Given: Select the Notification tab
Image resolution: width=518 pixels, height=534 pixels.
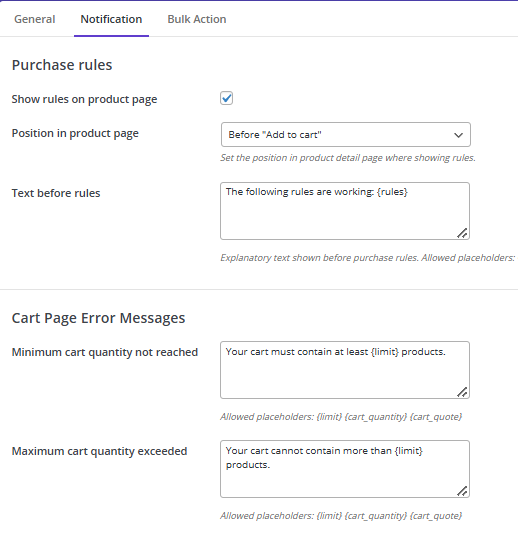Looking at the screenshot, I should pos(111,19).
